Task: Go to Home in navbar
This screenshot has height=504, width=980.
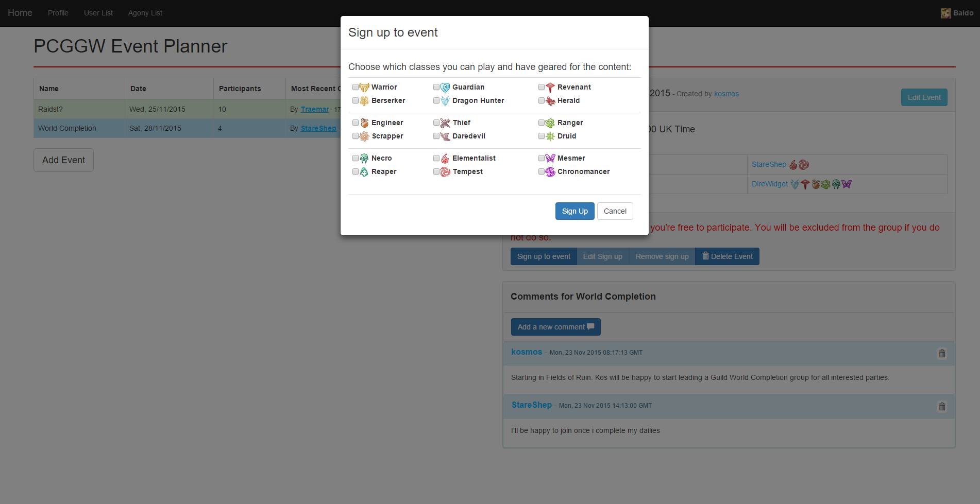Action: [20, 13]
